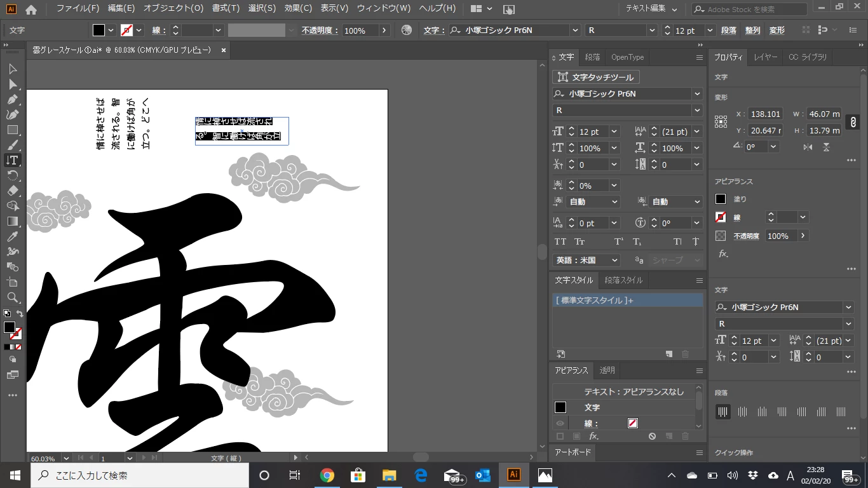Switch to the レイヤー tab
This screenshot has width=868, height=488.
(765, 57)
